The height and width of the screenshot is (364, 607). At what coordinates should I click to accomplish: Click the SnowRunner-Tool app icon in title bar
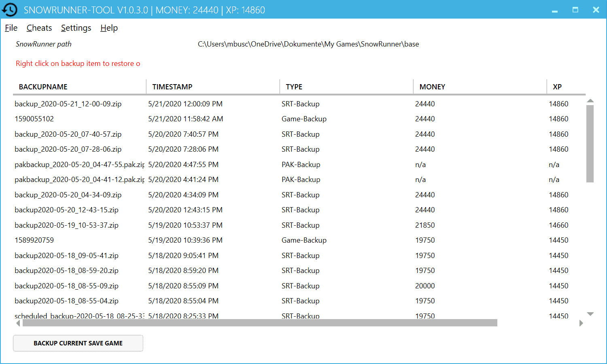pos(10,10)
